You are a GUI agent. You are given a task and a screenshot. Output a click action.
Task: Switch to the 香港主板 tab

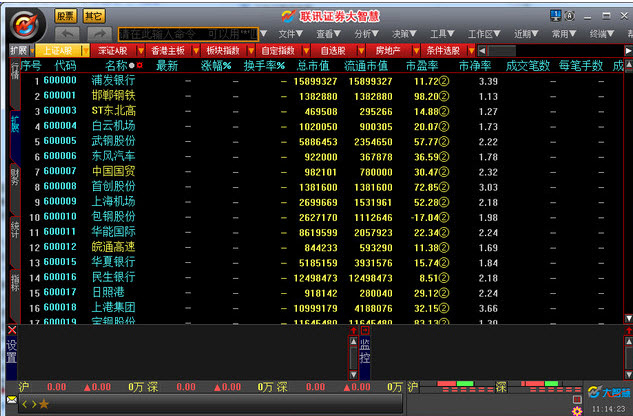pyautogui.click(x=168, y=50)
